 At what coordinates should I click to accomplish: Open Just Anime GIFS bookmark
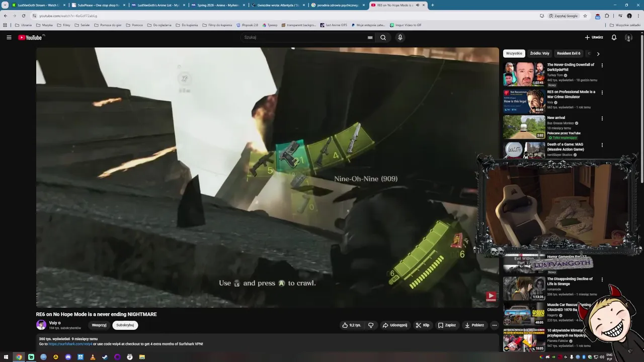(x=334, y=25)
